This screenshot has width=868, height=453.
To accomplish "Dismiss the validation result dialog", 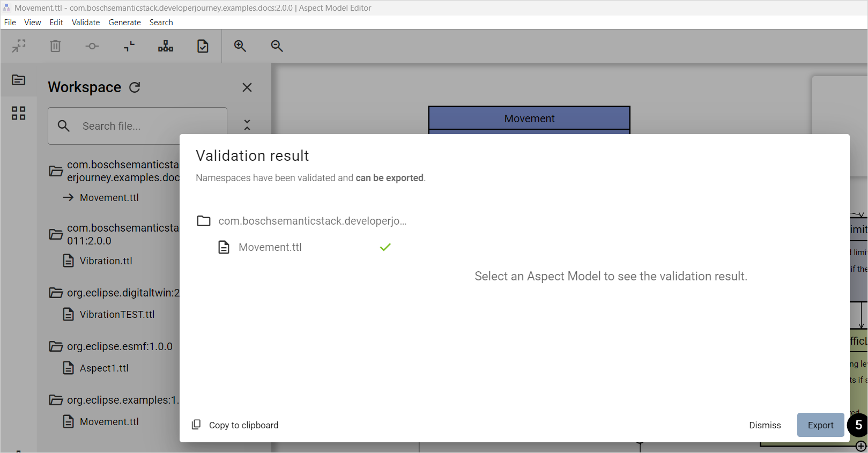I will tap(765, 425).
